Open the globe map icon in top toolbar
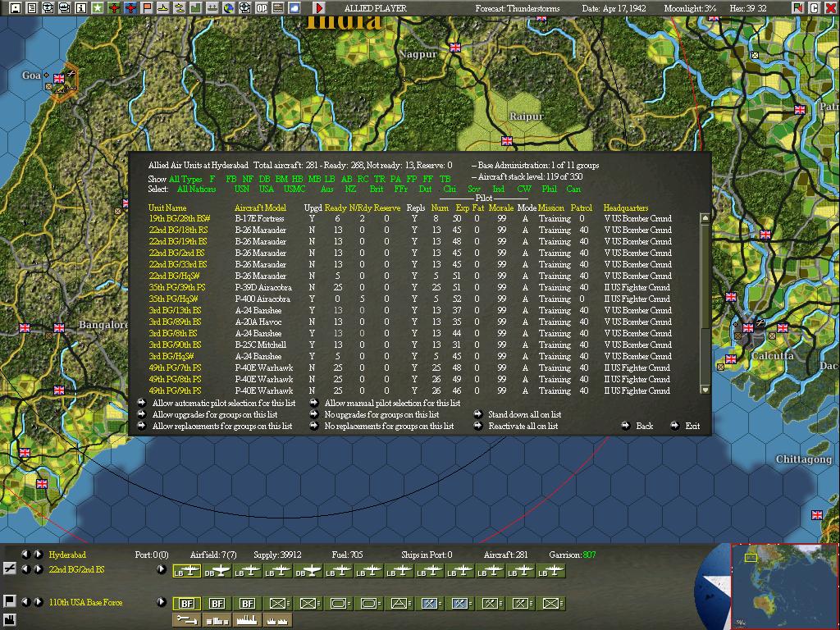 (228, 7)
